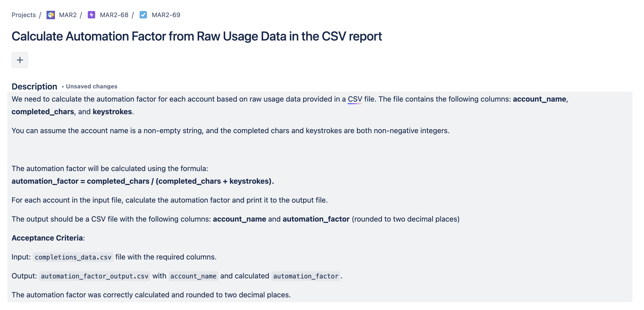
Task: Navigate to parent issue MAR2-68
Action: [x=114, y=15]
